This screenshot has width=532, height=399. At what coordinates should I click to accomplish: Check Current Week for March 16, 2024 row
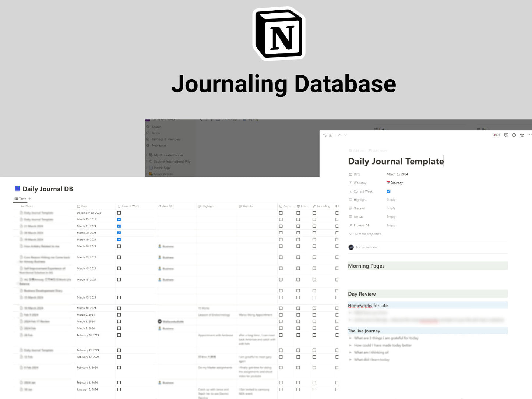[x=119, y=246]
